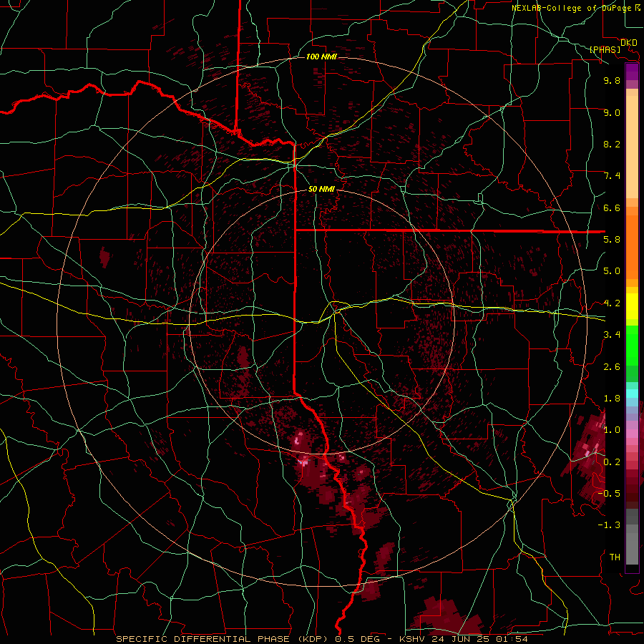Click the TH threshold label on the scale
The image size is (644, 644).
pos(615,557)
